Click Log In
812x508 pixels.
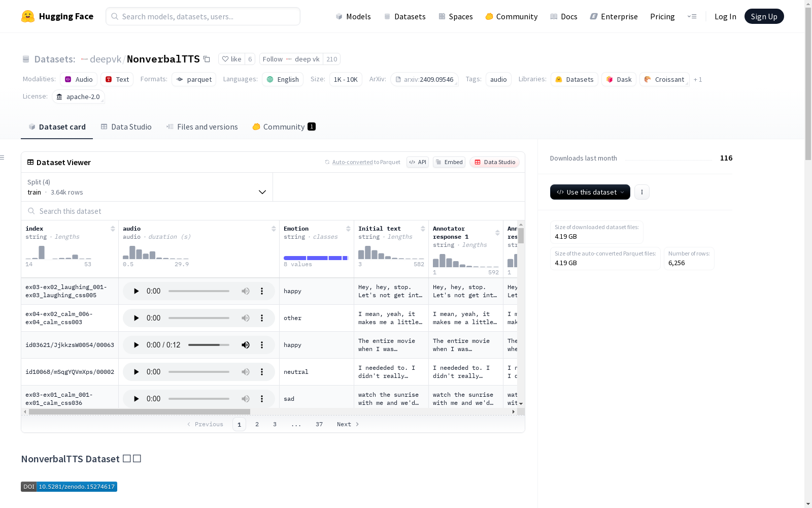click(725, 16)
